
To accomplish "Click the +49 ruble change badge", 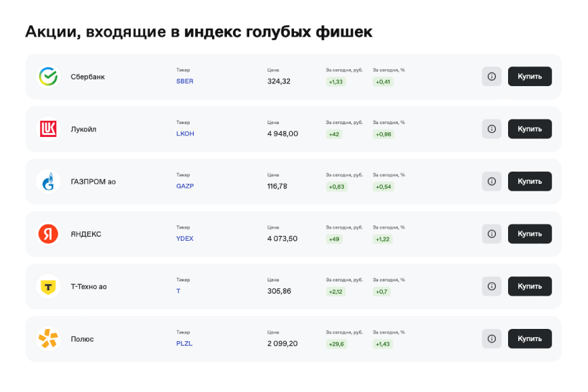I will pyautogui.click(x=334, y=239).
